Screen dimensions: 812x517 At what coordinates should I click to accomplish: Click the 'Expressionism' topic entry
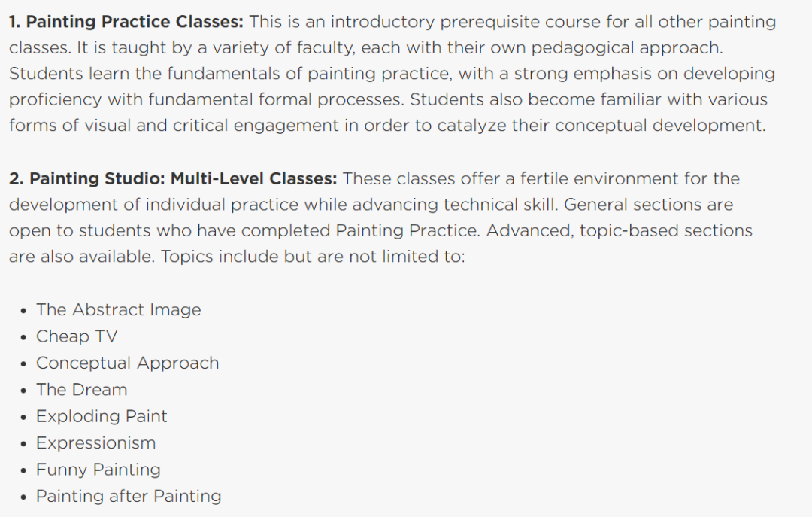(96, 442)
